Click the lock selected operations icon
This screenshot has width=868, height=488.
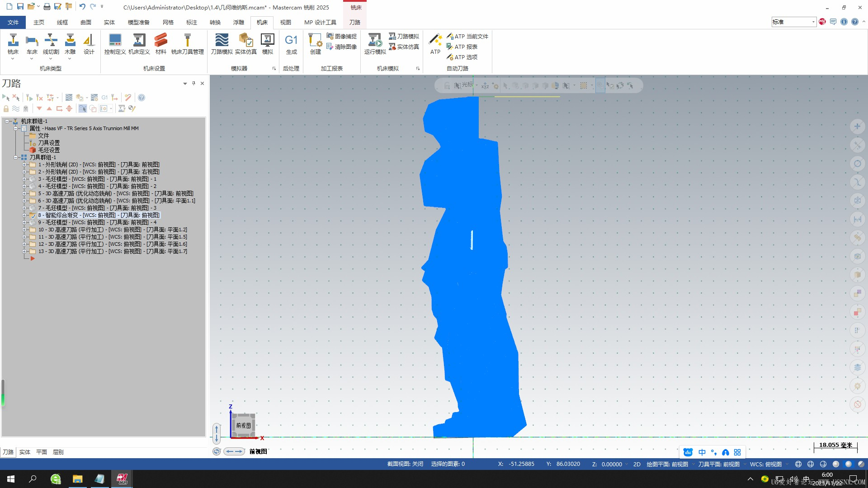click(x=6, y=108)
